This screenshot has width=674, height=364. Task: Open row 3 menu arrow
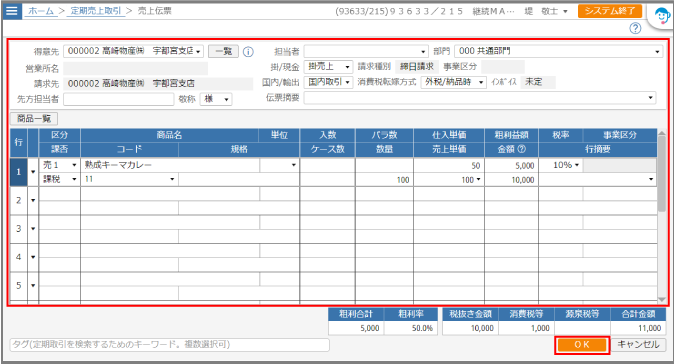pyautogui.click(x=33, y=229)
